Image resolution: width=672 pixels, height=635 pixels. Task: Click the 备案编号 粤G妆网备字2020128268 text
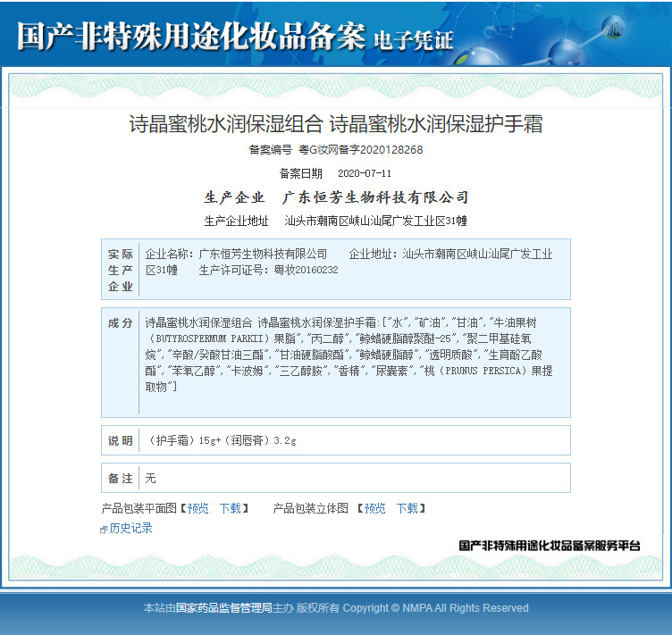point(336,149)
